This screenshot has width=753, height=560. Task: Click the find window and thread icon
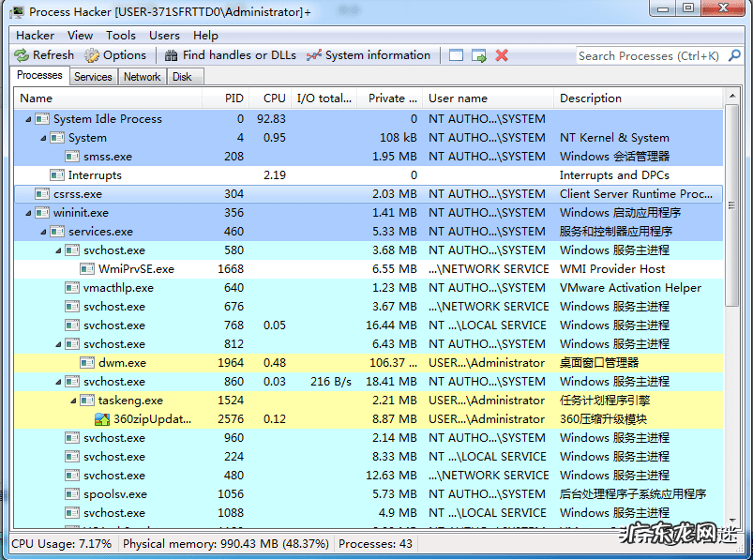(479, 55)
